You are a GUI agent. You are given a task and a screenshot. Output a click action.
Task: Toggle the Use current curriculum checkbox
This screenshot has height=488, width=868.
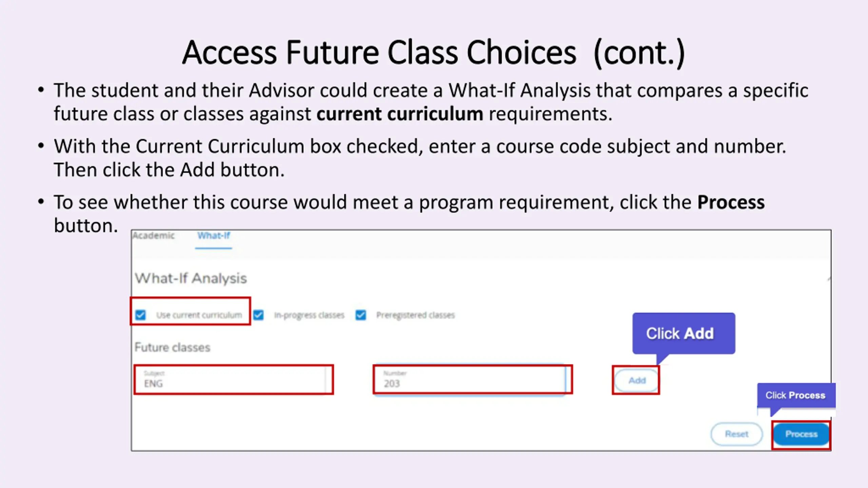click(140, 315)
